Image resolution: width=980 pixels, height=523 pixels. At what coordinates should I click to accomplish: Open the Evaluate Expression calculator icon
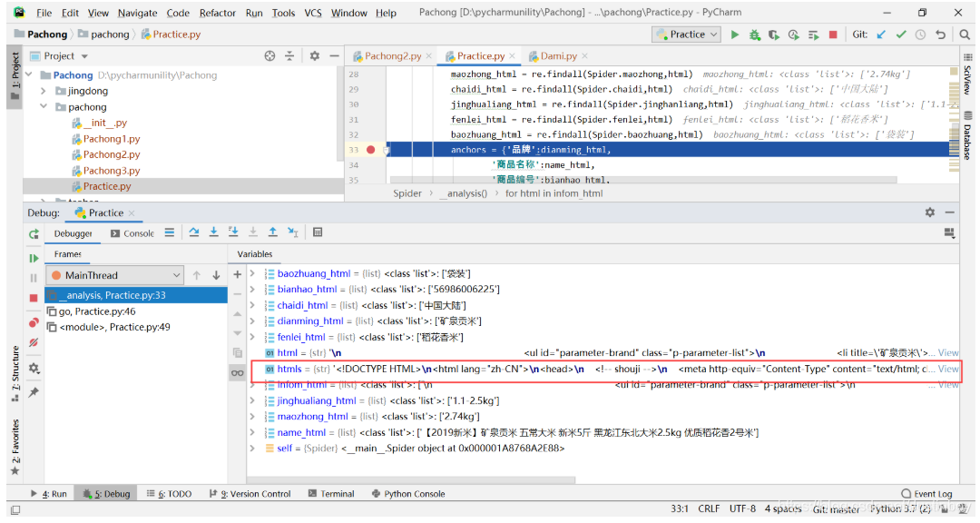click(318, 233)
